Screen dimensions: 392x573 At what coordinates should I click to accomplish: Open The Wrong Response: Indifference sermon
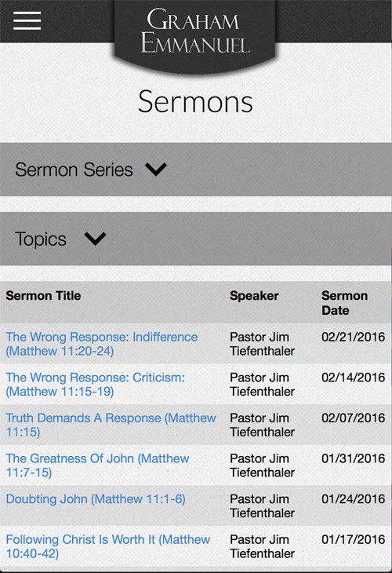pos(102,344)
